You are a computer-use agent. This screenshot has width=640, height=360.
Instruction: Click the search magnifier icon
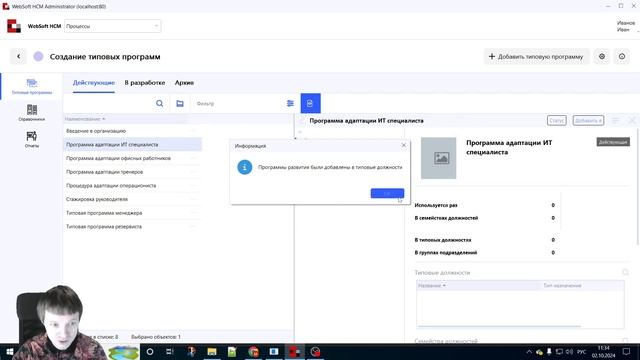tap(160, 103)
